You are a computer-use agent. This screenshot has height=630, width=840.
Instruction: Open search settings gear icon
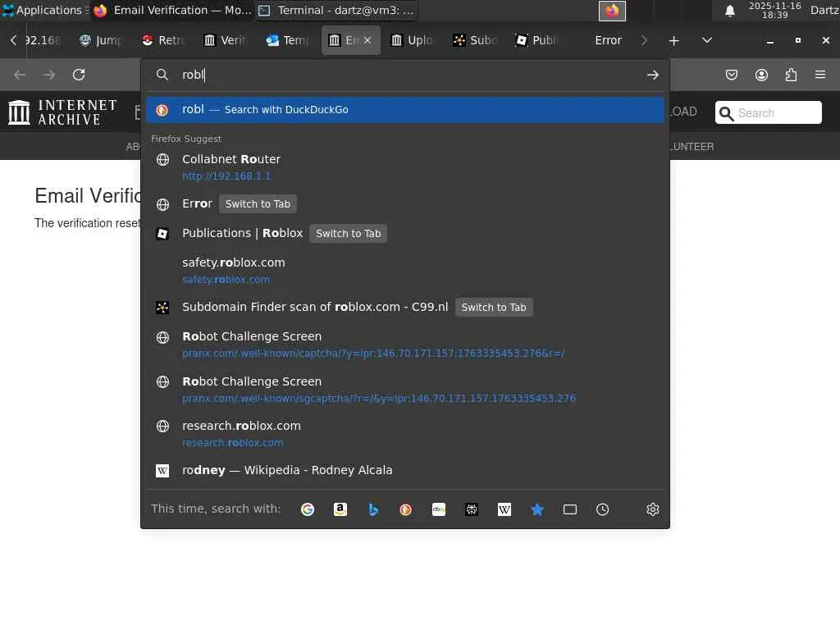pyautogui.click(x=652, y=509)
